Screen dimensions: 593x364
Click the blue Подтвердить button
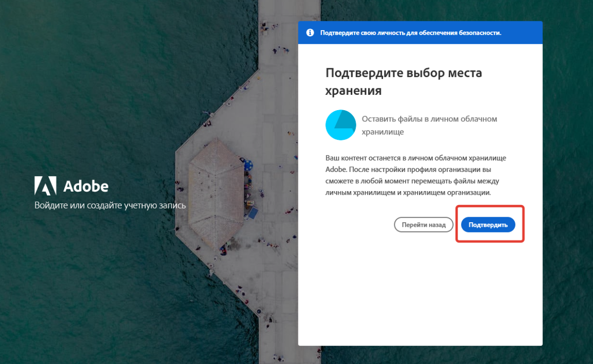tap(488, 225)
